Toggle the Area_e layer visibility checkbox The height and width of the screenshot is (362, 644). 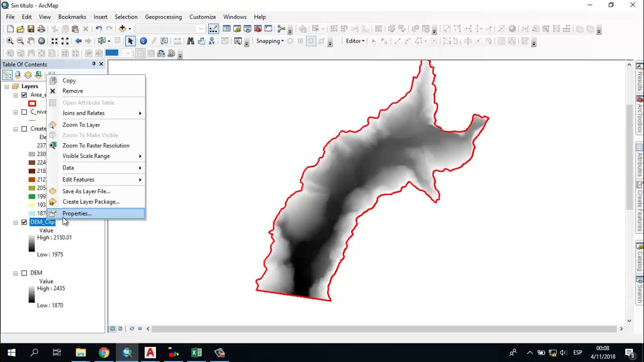[24, 95]
